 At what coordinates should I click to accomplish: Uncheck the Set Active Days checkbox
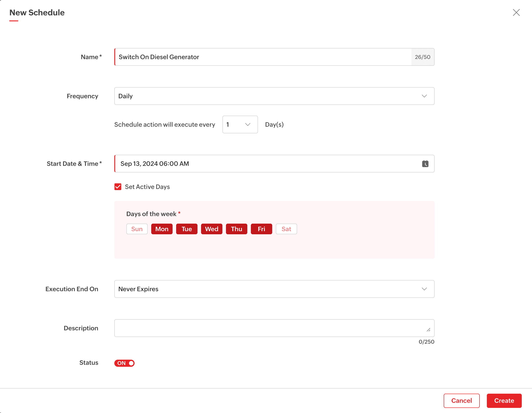[118, 187]
